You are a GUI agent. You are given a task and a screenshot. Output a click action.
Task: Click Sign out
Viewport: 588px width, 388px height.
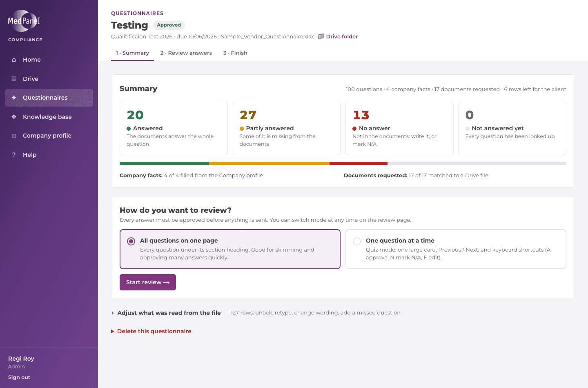pyautogui.click(x=19, y=377)
